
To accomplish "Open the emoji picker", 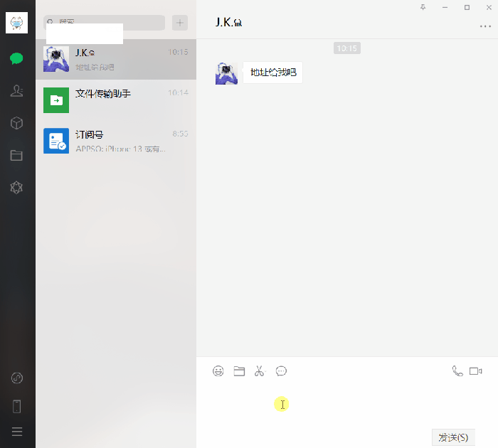I will tap(218, 371).
